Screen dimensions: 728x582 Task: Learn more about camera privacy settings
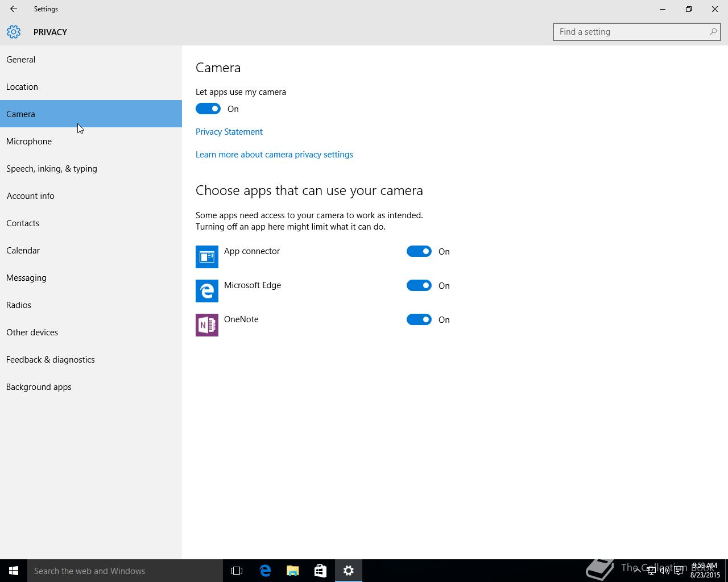[274, 155]
